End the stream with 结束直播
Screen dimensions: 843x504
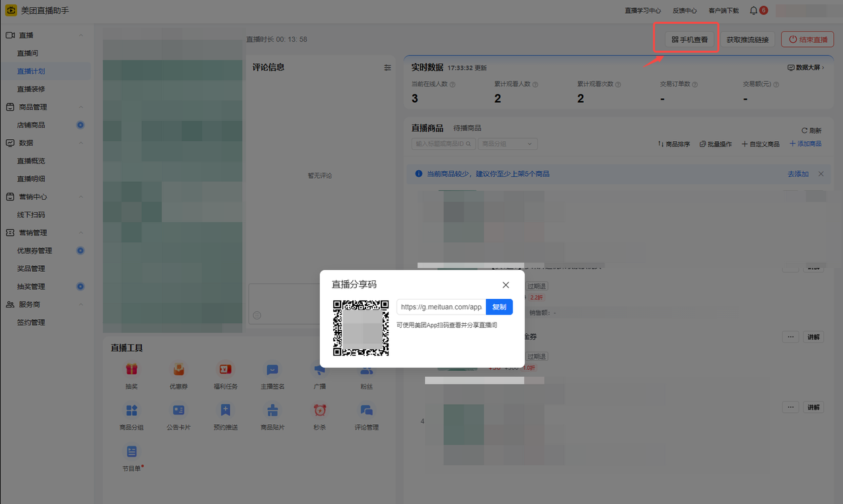tap(807, 40)
